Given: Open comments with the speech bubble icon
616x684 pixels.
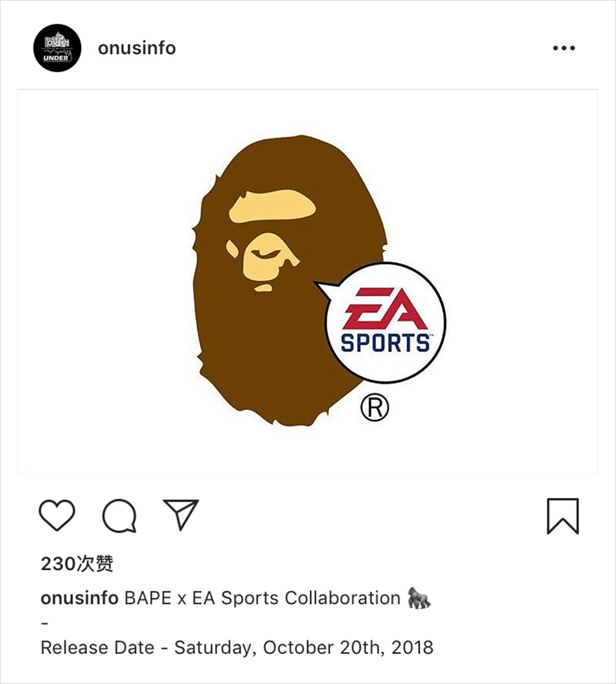Looking at the screenshot, I should click(x=119, y=516).
